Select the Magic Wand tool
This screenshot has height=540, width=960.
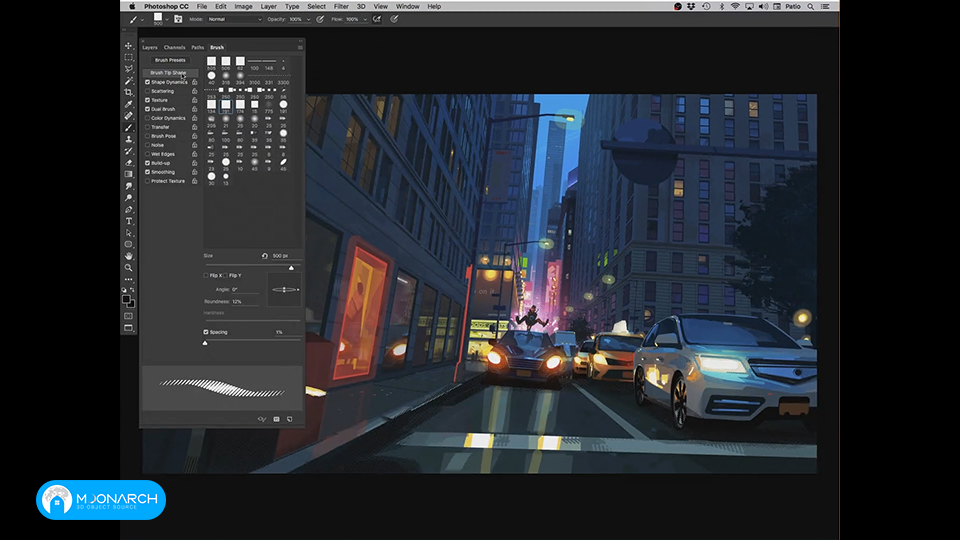point(129,80)
